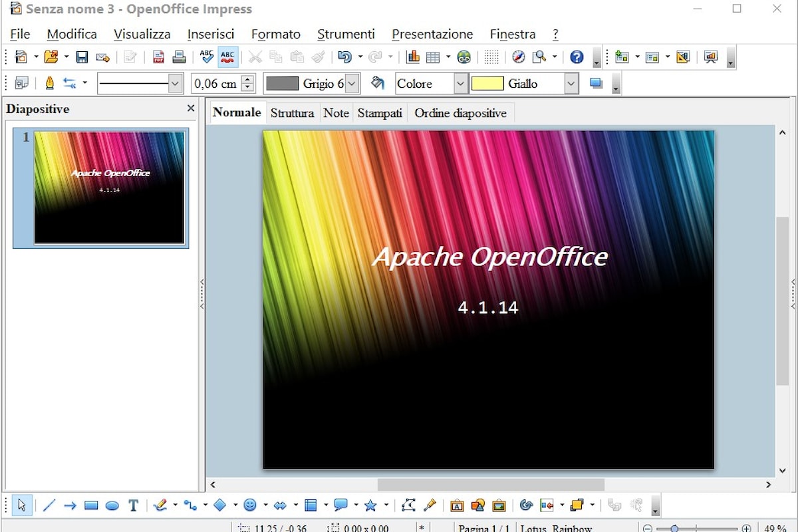This screenshot has height=532, width=798.
Task: Export directly as PDF
Action: (x=158, y=57)
